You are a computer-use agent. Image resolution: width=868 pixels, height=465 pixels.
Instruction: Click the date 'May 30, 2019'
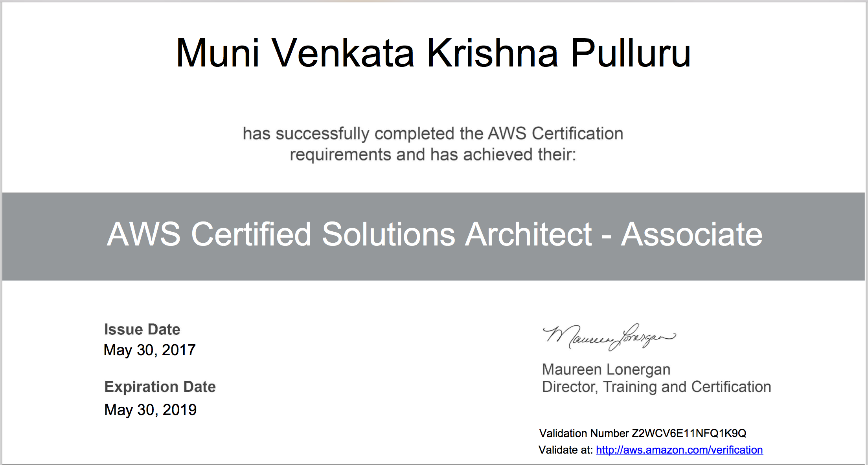pos(150,410)
